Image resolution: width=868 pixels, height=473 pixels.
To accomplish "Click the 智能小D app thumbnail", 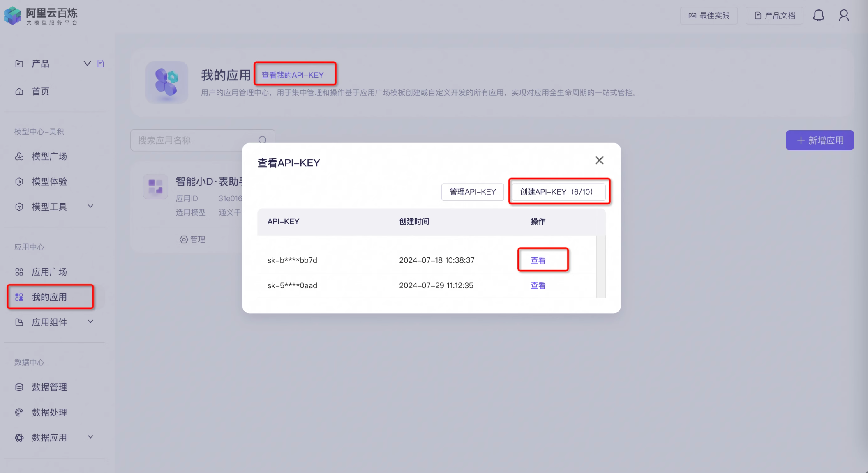I will pyautogui.click(x=155, y=186).
